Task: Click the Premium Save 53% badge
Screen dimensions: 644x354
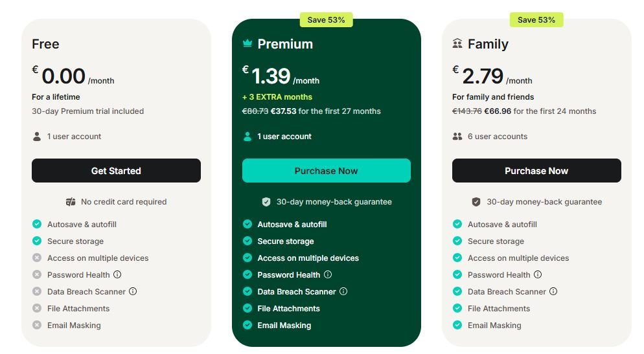Action: point(326,20)
